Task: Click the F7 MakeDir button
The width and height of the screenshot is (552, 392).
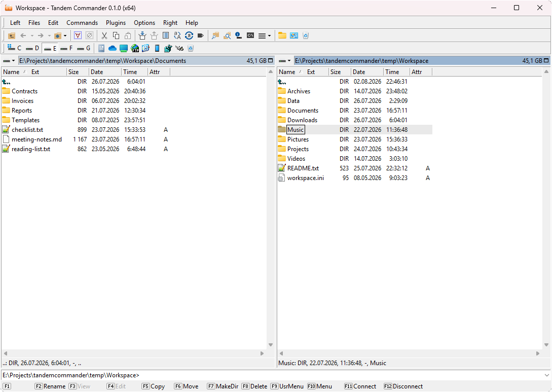Action: (223, 386)
